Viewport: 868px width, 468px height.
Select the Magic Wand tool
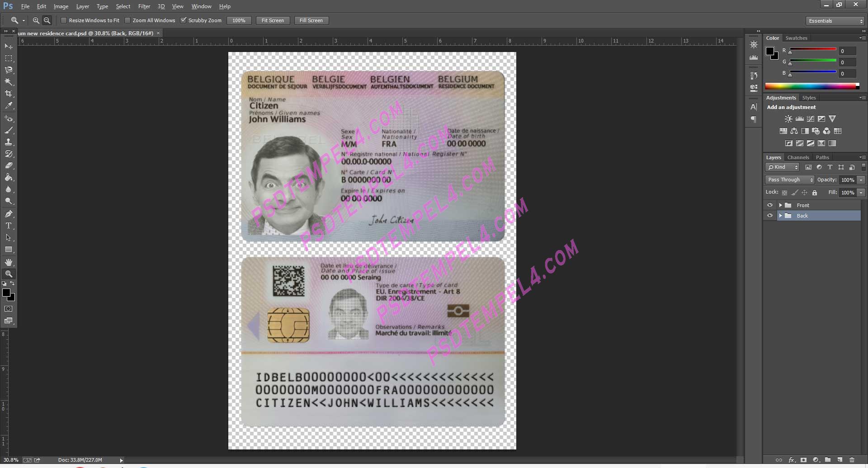click(x=9, y=82)
